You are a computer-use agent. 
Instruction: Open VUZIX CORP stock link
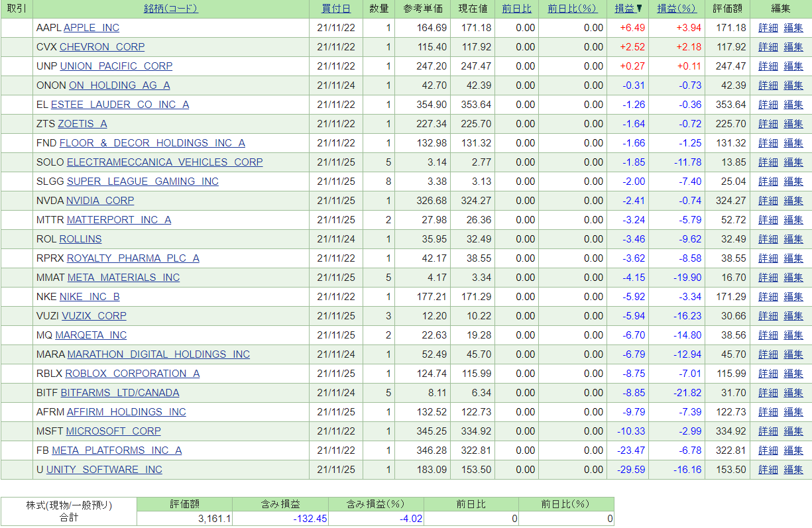tap(94, 316)
